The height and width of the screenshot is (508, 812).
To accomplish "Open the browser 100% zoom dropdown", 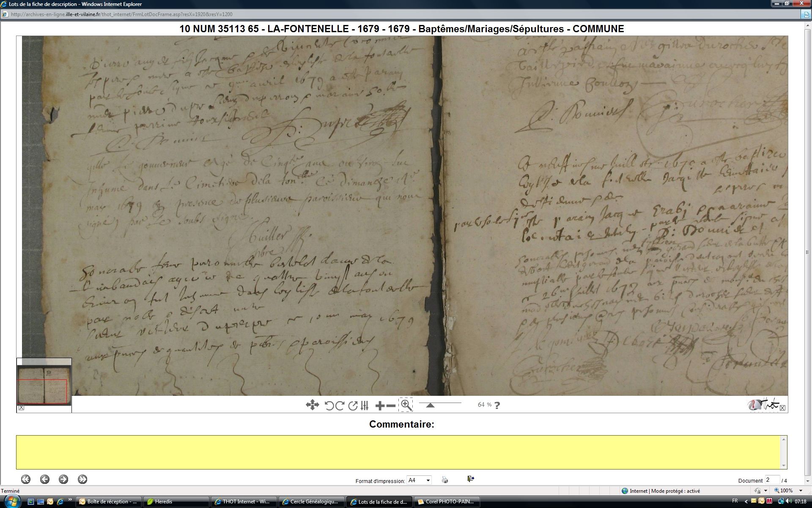I will tap(801, 491).
